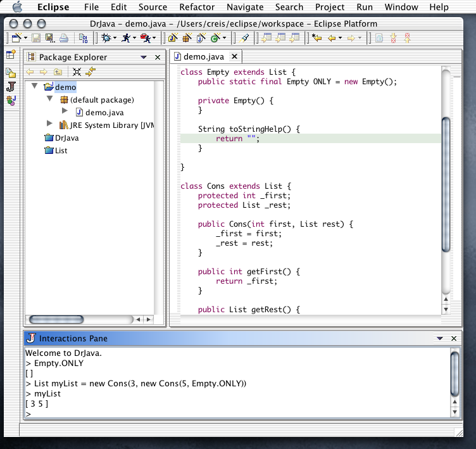This screenshot has height=449, width=476.
Task: Open Package Explorer view menu dropdown
Action: (x=144, y=57)
